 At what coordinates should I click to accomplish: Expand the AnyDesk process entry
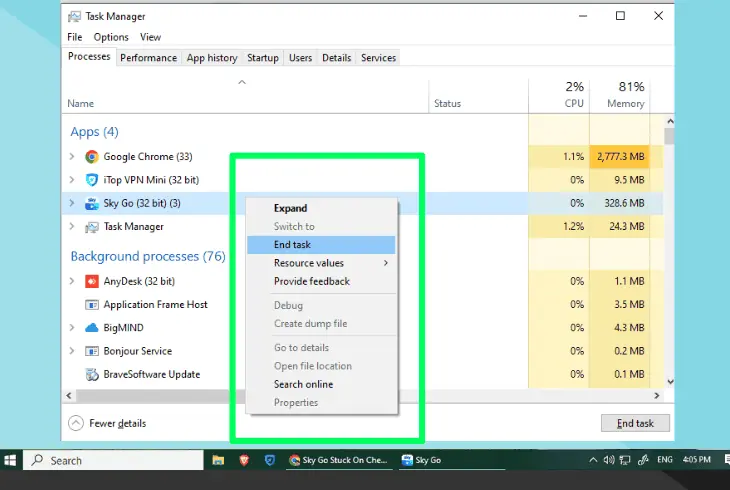[72, 281]
